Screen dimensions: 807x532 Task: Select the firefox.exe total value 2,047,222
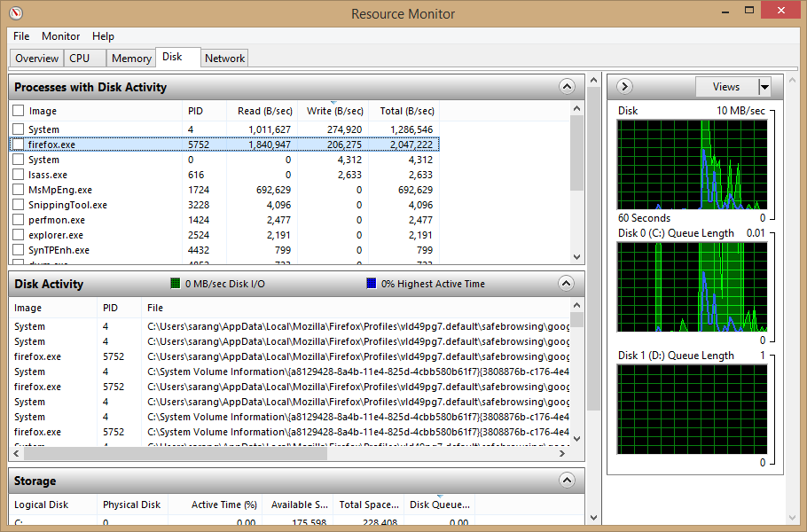point(411,145)
